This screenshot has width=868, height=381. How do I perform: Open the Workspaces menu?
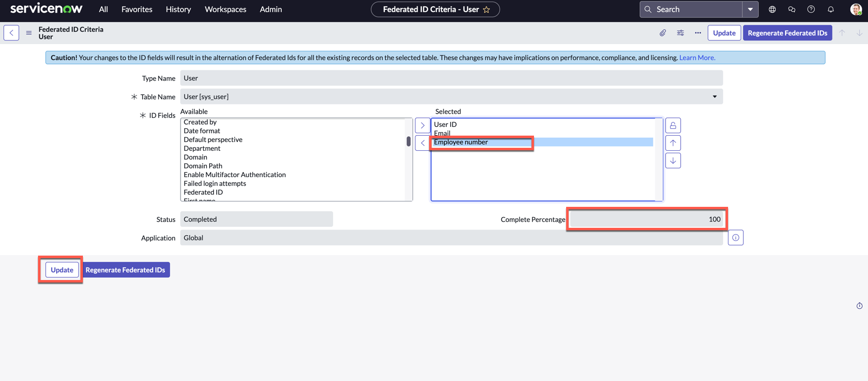click(225, 9)
